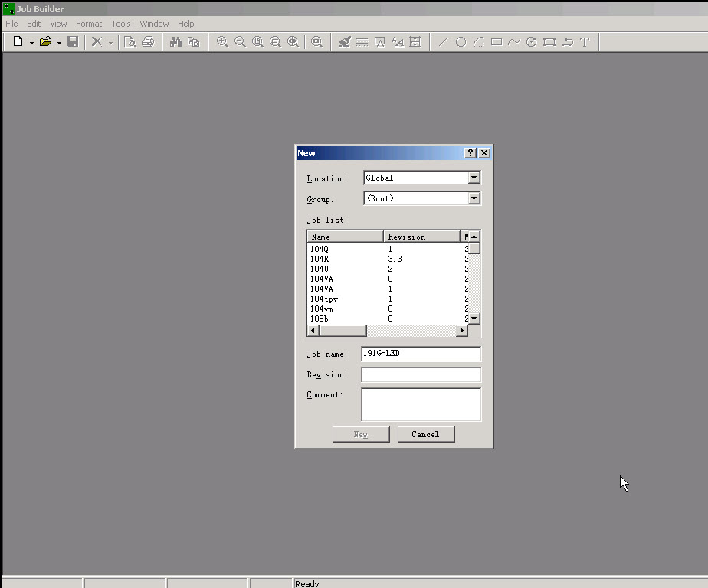Open the File menu

click(x=11, y=24)
